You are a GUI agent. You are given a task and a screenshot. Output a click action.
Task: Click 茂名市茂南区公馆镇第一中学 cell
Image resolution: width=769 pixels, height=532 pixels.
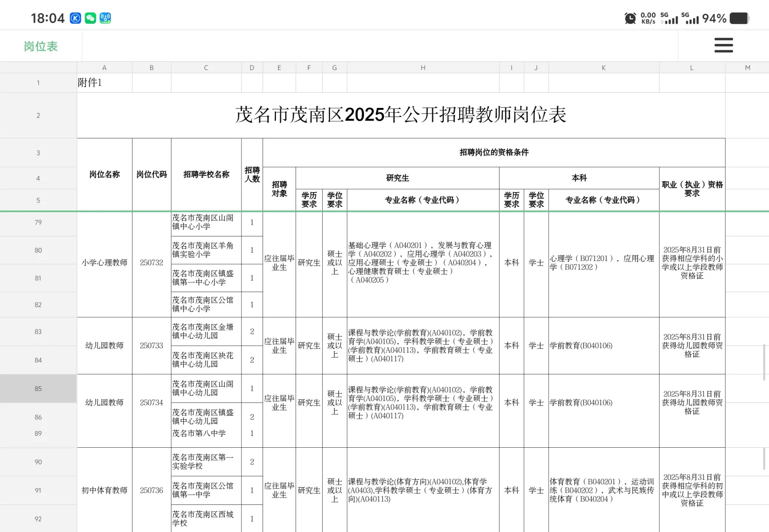[206, 491]
